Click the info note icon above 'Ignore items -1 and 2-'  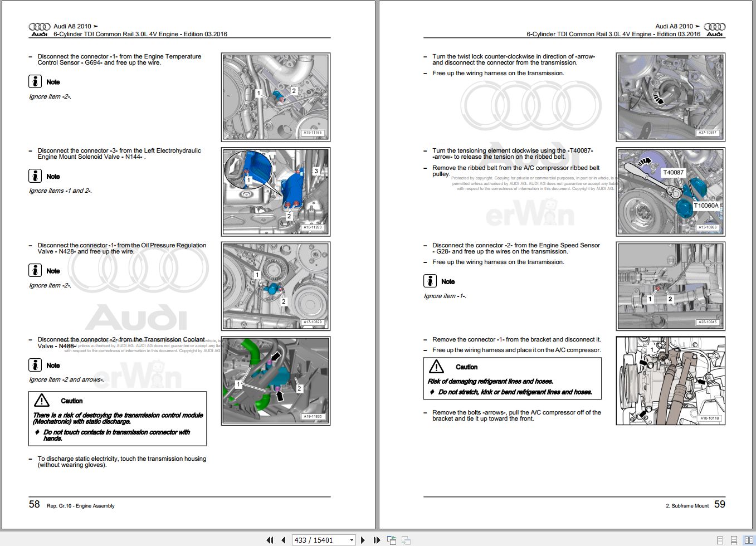tap(35, 176)
